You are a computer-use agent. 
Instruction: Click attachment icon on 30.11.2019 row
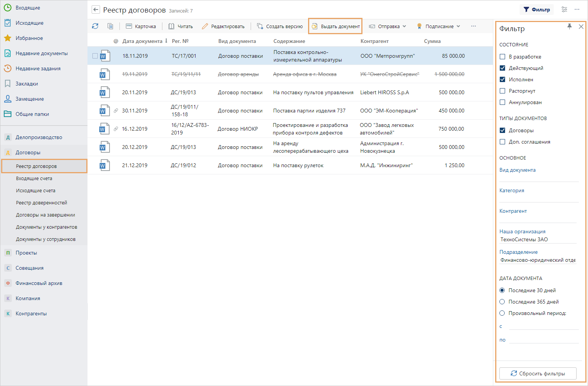click(x=116, y=111)
